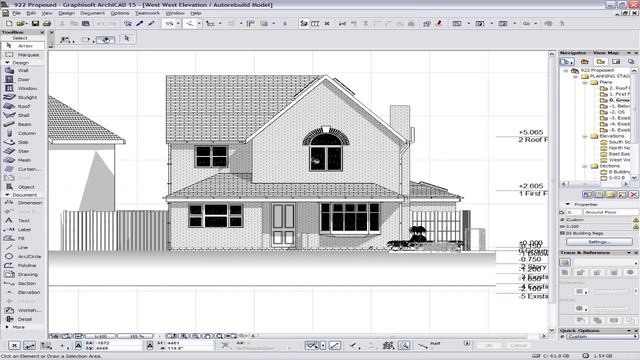The image size is (640, 360).
Task: Open the Design menu
Action: click(67, 13)
